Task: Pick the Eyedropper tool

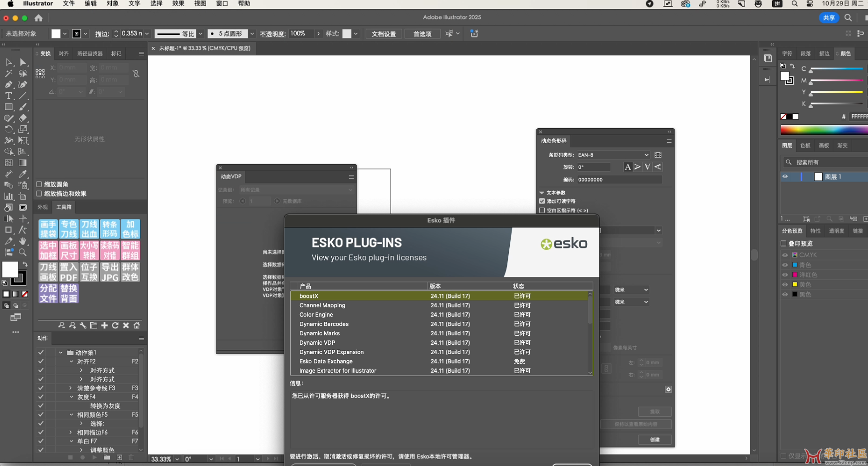Action: (23, 174)
